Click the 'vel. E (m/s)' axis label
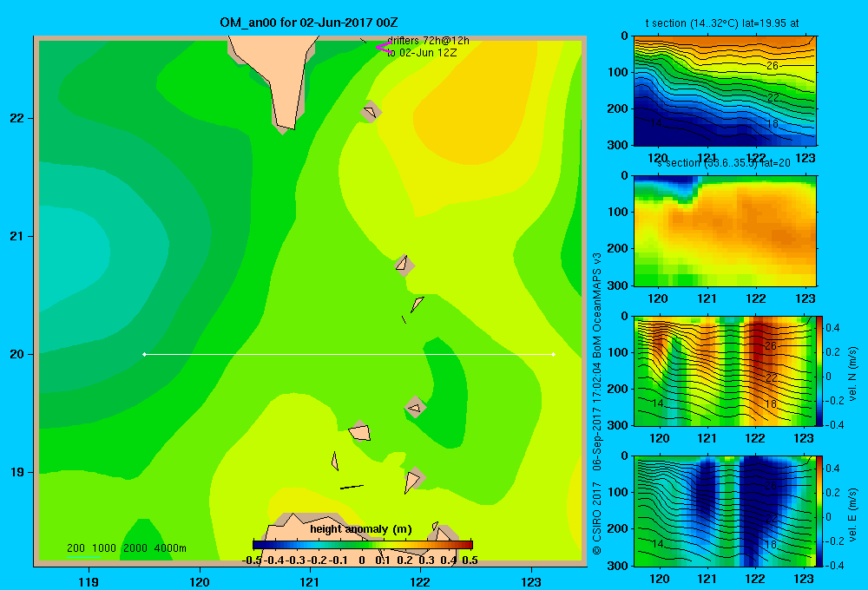 tap(853, 514)
